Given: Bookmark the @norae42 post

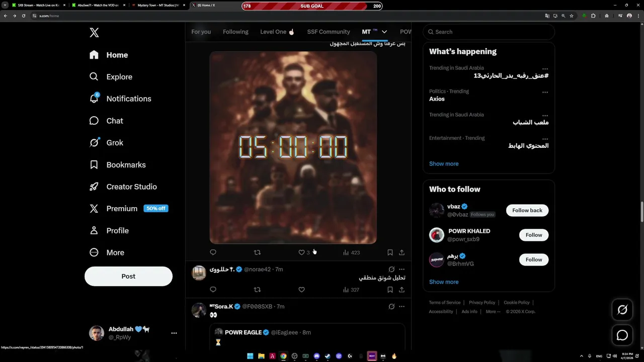Looking at the screenshot, I should pyautogui.click(x=390, y=290).
